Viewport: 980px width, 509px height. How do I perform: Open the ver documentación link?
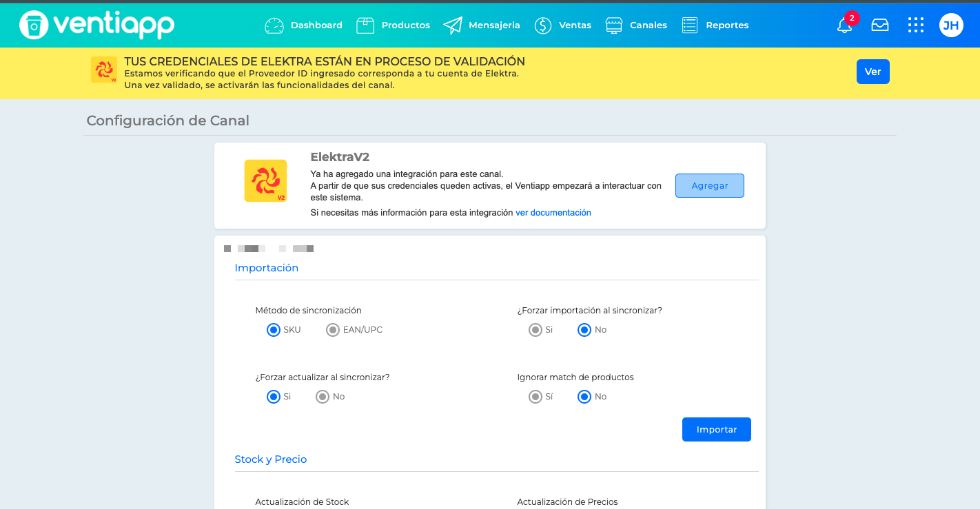(x=553, y=213)
